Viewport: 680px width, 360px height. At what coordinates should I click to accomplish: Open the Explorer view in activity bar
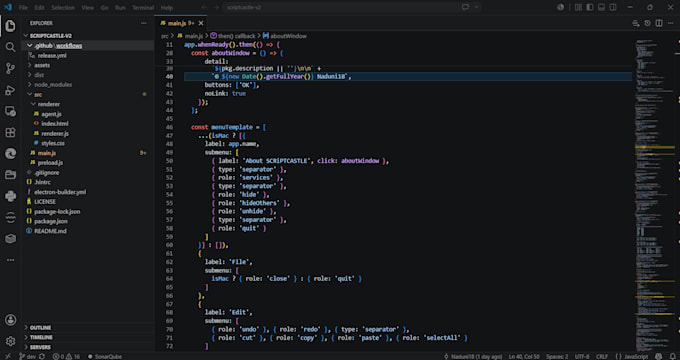coord(10,26)
